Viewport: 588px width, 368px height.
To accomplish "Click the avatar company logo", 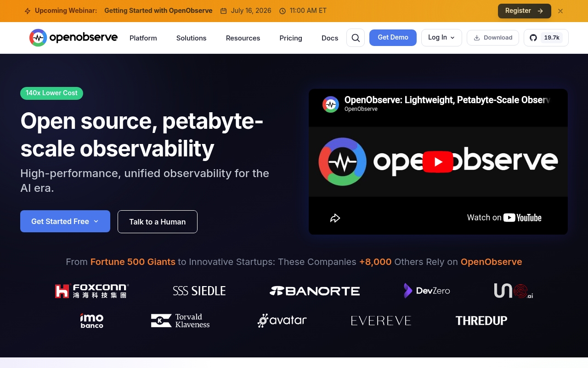I will tap(282, 321).
